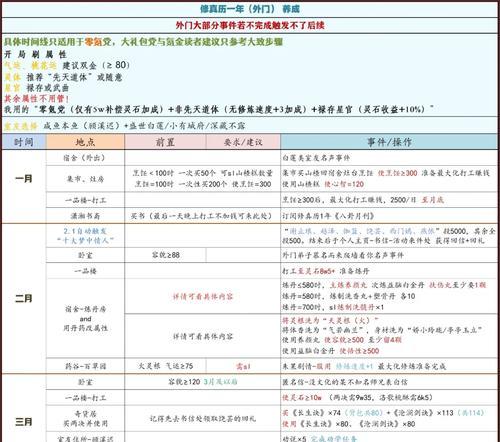Click the title "修真历一年（外门）养成"
The height and width of the screenshot is (442, 500).
click(250, 9)
